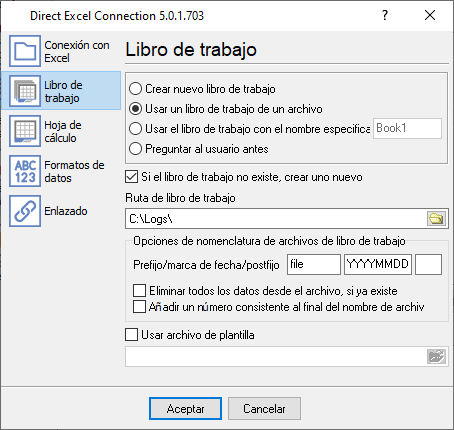Screen dimensions: 454x430
Task: Close the Direct Excel Connection dialog
Action: click(x=430, y=15)
